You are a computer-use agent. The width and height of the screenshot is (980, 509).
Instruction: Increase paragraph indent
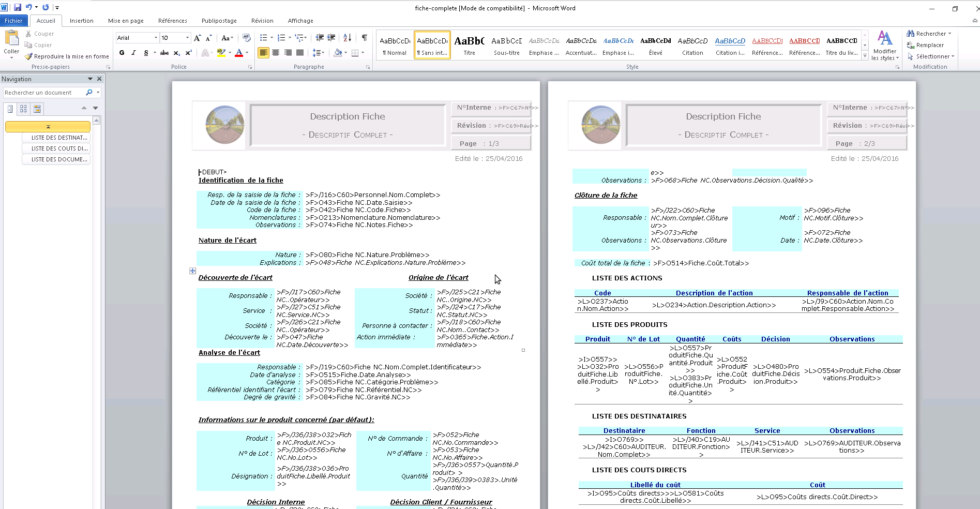[x=331, y=38]
